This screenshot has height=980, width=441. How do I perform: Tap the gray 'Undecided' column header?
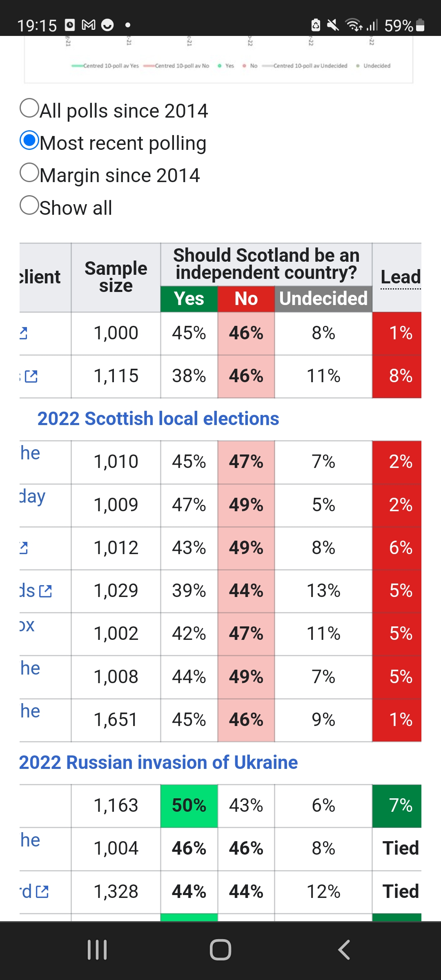323,299
